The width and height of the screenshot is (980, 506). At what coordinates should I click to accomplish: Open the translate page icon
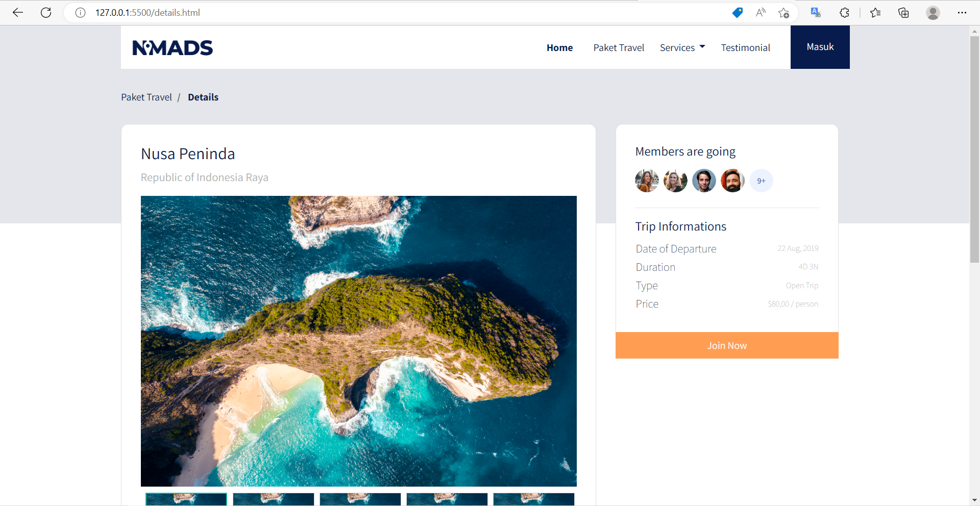(816, 13)
